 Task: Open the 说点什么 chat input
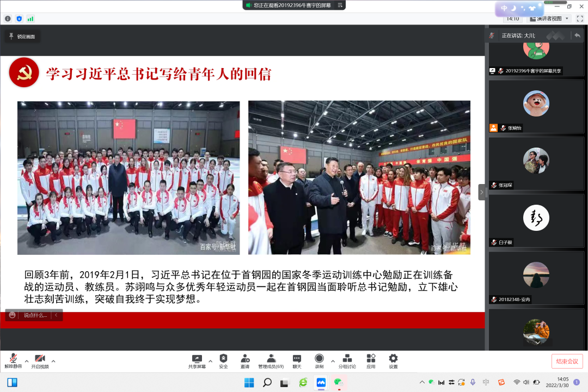point(35,315)
